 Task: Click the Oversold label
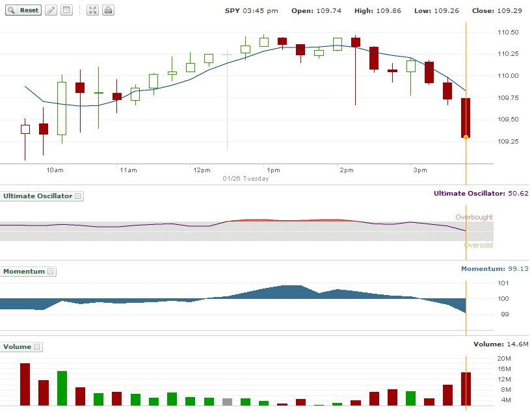click(479, 245)
